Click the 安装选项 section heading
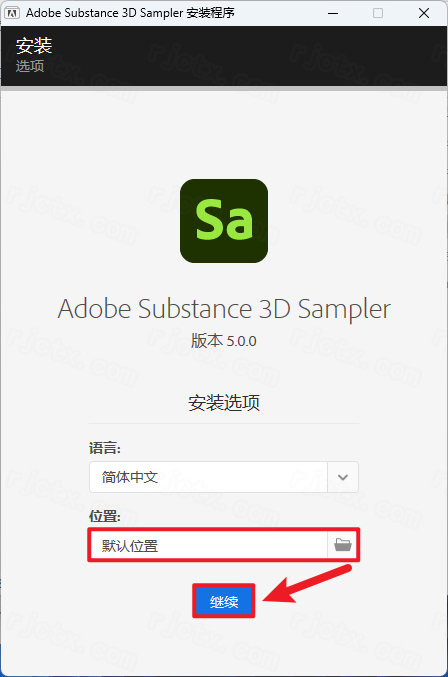The height and width of the screenshot is (677, 448). tap(224, 402)
